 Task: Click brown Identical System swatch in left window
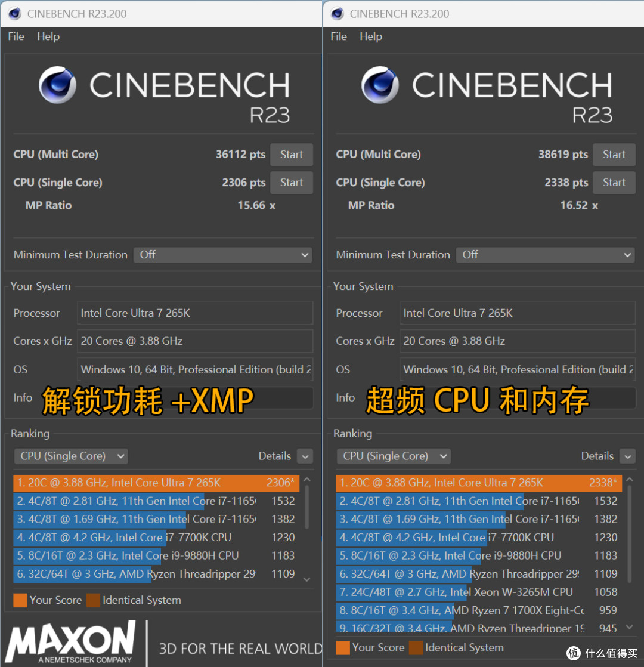click(x=93, y=600)
